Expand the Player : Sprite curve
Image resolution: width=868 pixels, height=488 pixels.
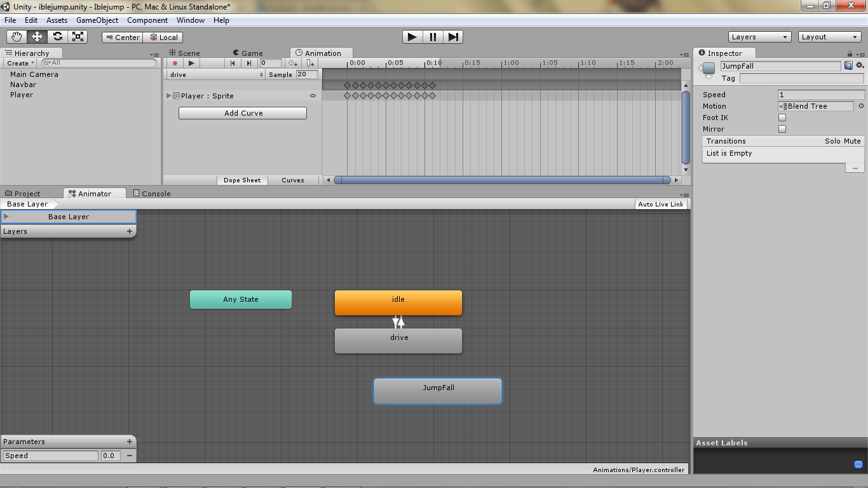tap(168, 95)
